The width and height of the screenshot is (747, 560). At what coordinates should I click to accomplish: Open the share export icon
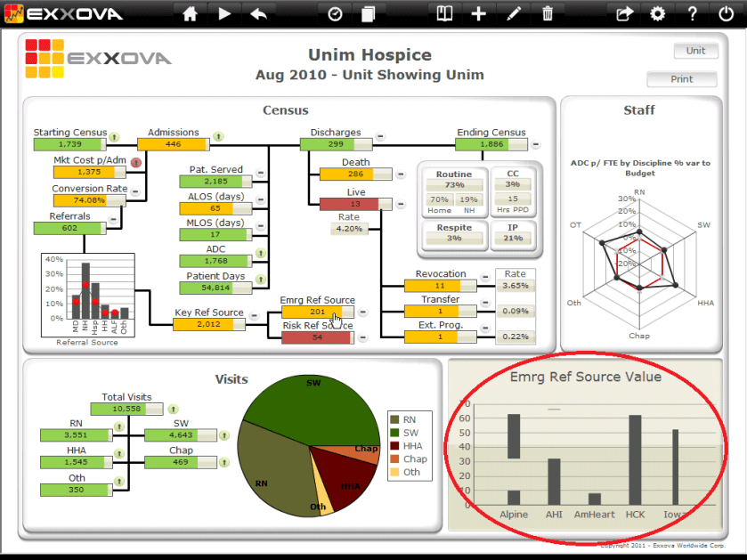[x=623, y=13]
